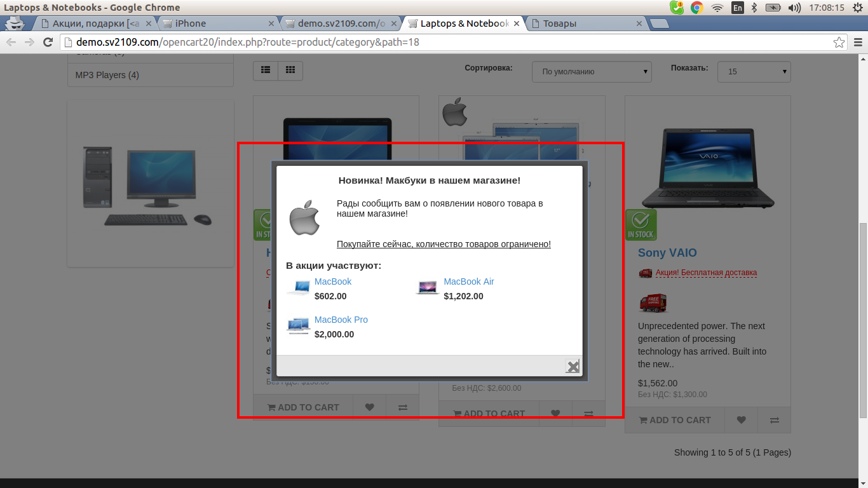Open the Chrome menu icon
This screenshot has width=868, height=488.
[x=858, y=43]
